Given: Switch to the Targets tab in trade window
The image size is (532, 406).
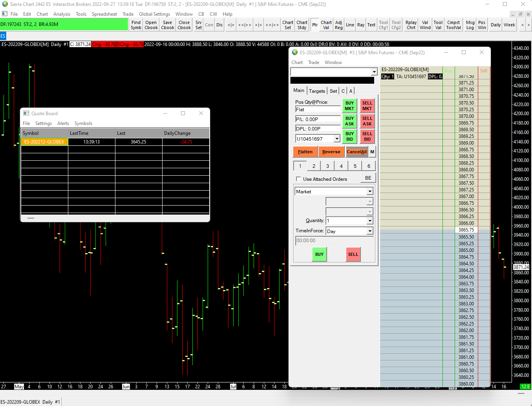Looking at the screenshot, I should point(317,91).
